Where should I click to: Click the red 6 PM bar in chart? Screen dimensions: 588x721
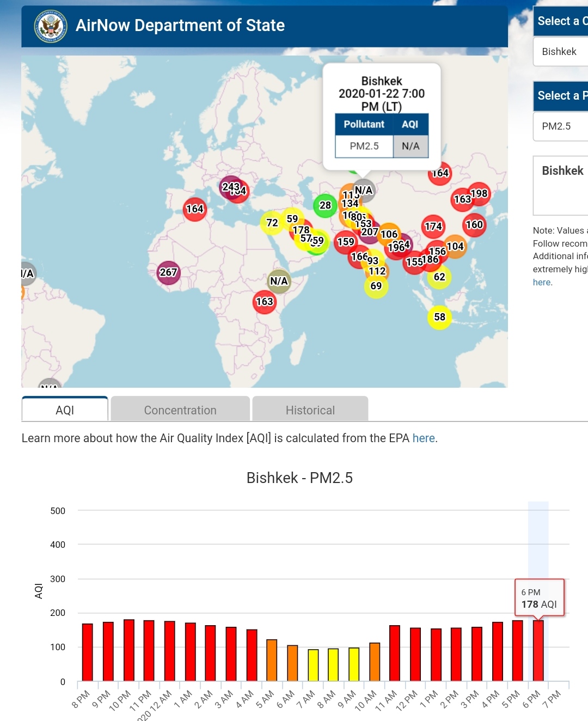538,651
